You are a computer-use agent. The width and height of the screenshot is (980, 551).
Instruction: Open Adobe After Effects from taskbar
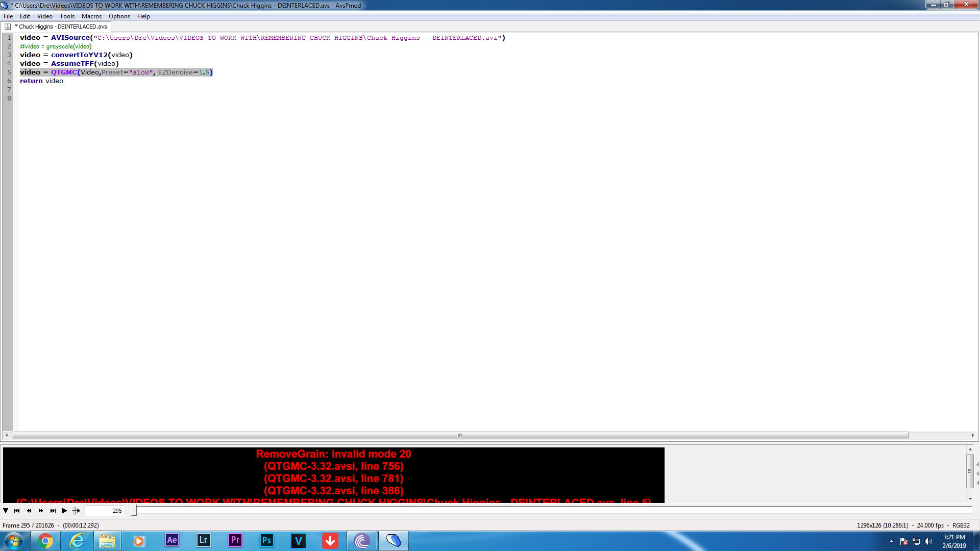(172, 540)
